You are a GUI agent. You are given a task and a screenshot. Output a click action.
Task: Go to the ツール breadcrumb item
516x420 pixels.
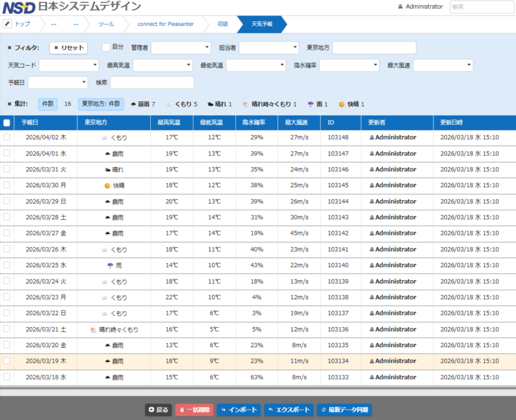106,24
